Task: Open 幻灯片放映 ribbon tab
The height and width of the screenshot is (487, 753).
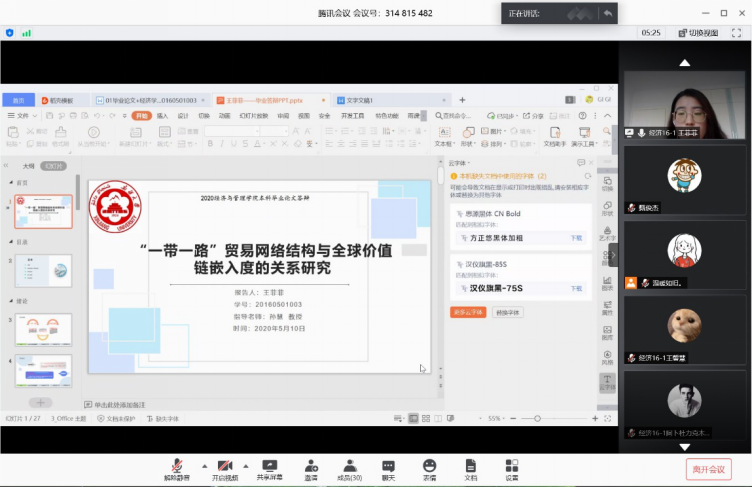Action: [254, 116]
